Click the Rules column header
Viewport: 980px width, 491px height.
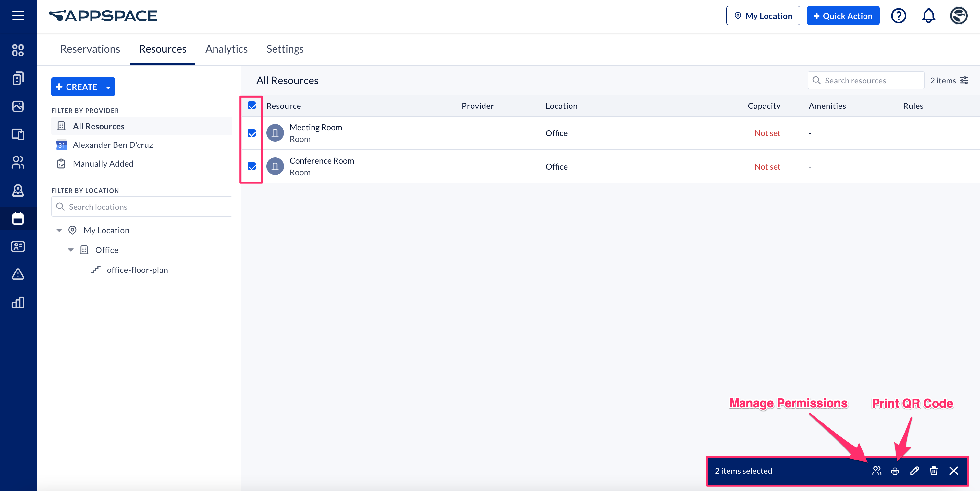913,106
